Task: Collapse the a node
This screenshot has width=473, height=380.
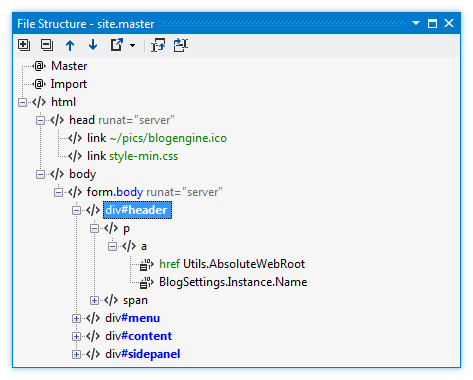Action: [x=112, y=246]
